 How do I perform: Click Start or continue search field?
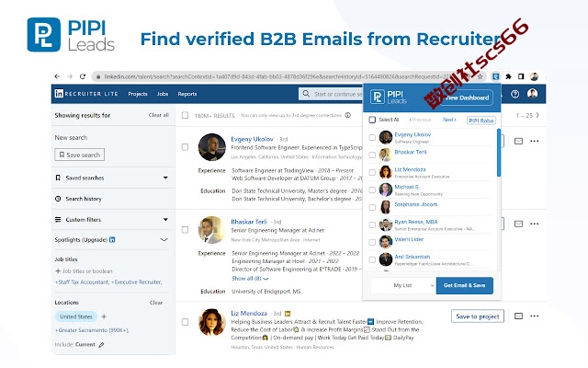[331, 94]
